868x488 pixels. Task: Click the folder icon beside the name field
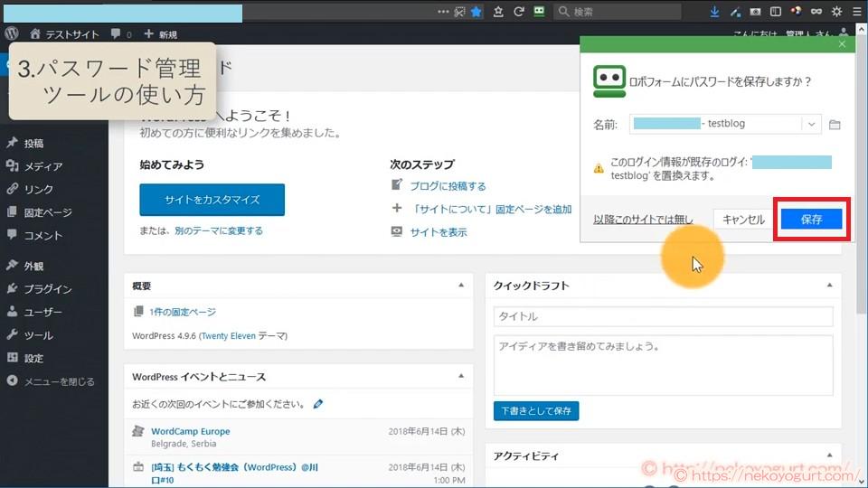(835, 124)
